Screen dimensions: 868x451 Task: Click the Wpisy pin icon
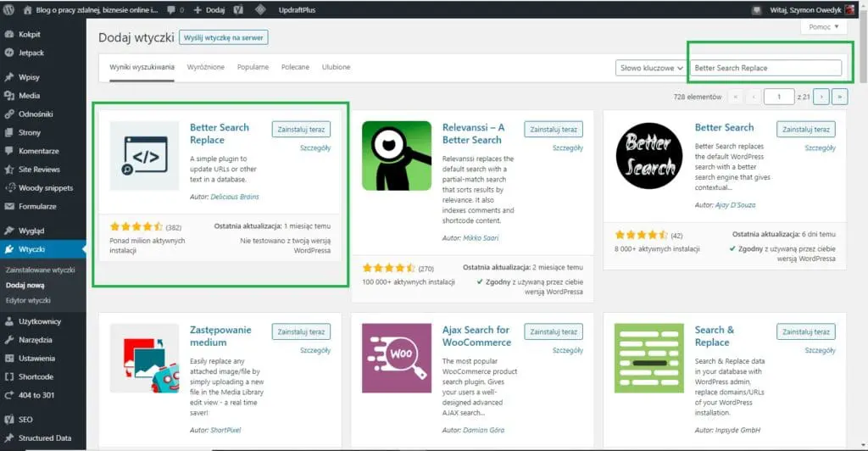click(8, 77)
